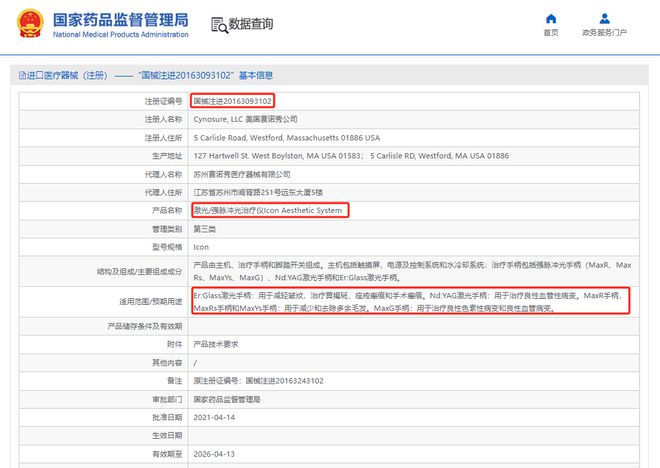This screenshot has height=468, width=660.
Task: Click the 批准日期 row label
Action: (x=167, y=417)
